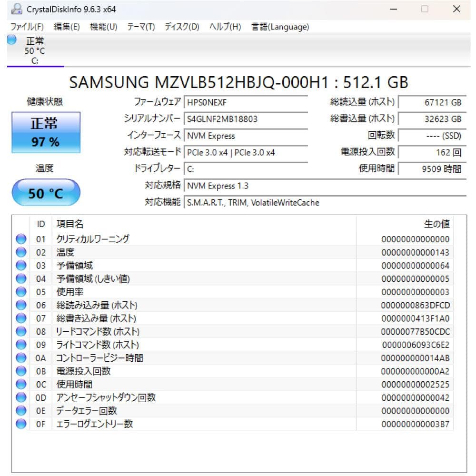
Task: Click the SAMSUNG MZVLB512HBJQ drive title
Action: (238, 83)
